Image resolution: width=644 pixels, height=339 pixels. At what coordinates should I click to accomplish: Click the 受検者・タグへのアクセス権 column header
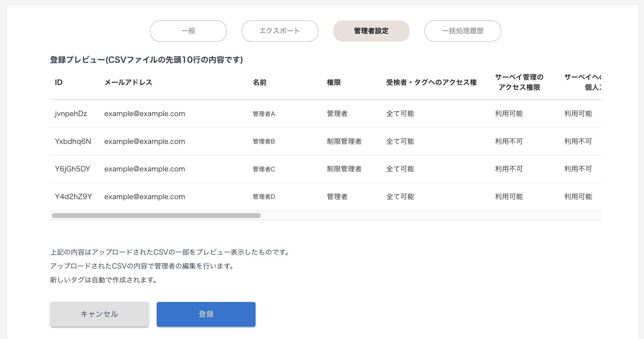pyautogui.click(x=431, y=82)
